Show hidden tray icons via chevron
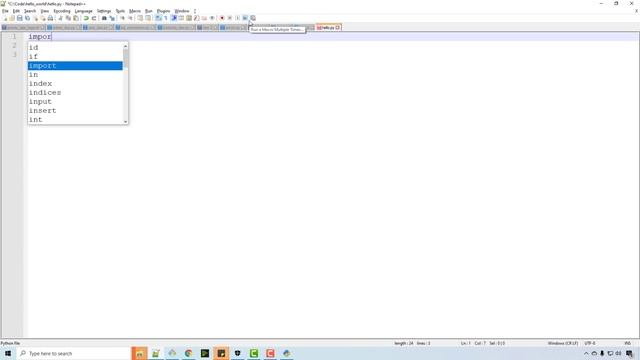 coord(586,353)
